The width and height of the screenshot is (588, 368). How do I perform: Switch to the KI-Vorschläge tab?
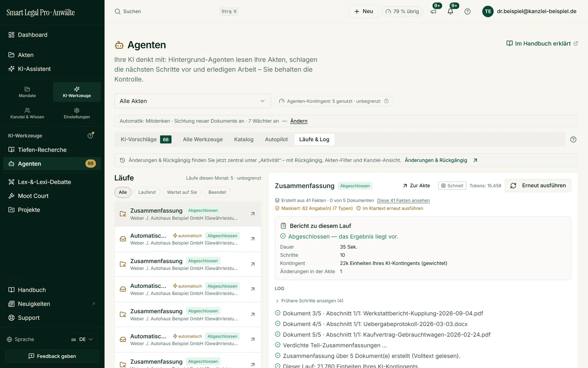point(146,139)
